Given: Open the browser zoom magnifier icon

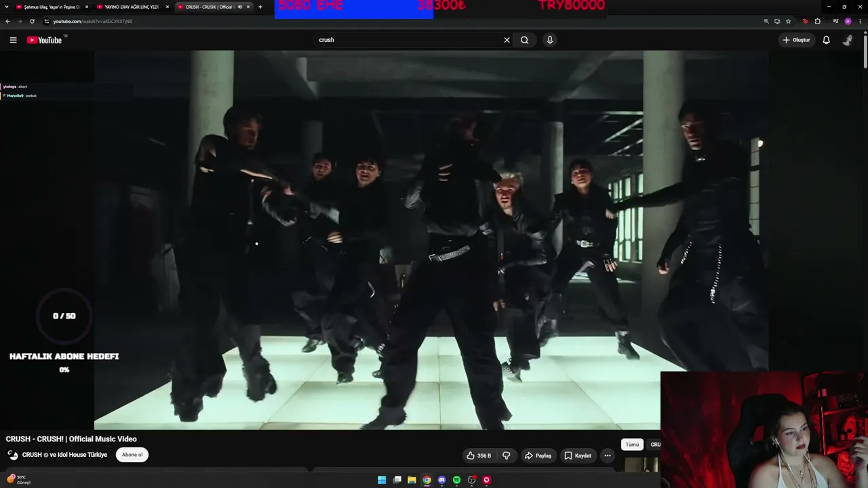Looking at the screenshot, I should 766,21.
